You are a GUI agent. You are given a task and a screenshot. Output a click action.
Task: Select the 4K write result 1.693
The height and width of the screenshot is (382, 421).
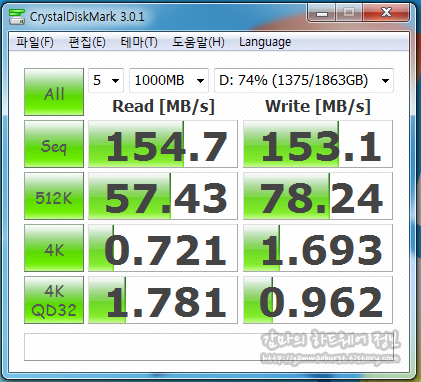click(318, 248)
